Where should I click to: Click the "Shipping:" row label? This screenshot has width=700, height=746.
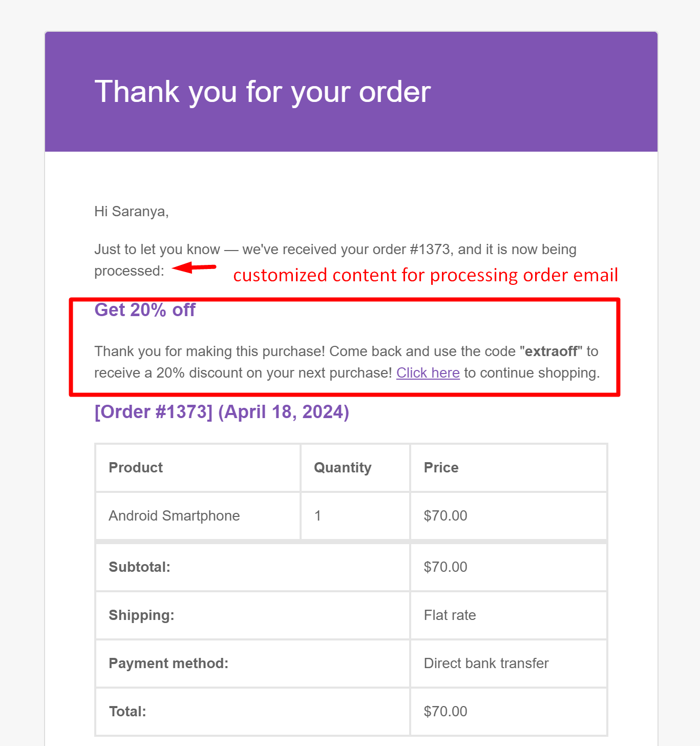coord(141,615)
